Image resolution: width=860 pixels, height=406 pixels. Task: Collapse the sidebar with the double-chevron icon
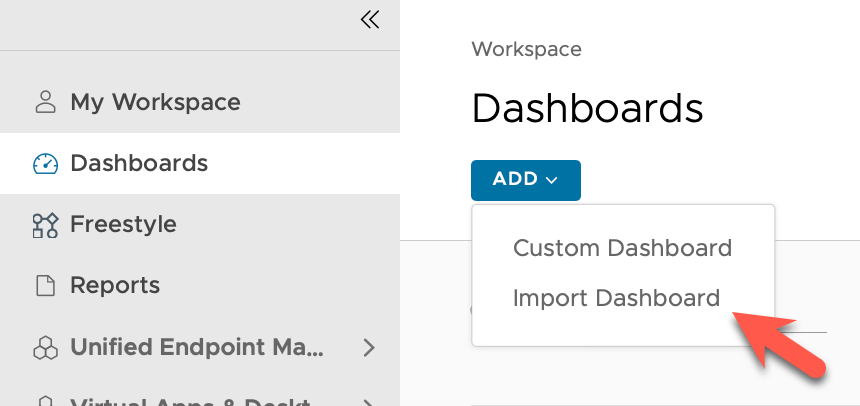point(370,20)
